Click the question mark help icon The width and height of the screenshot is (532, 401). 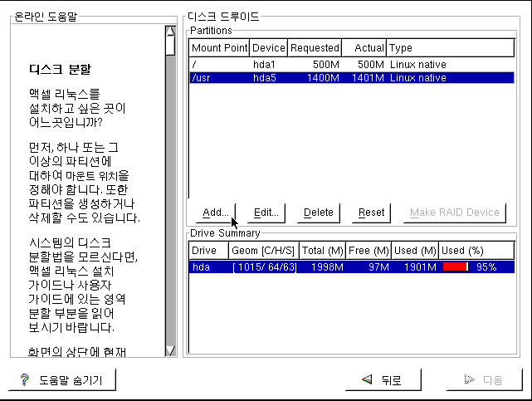[25, 380]
